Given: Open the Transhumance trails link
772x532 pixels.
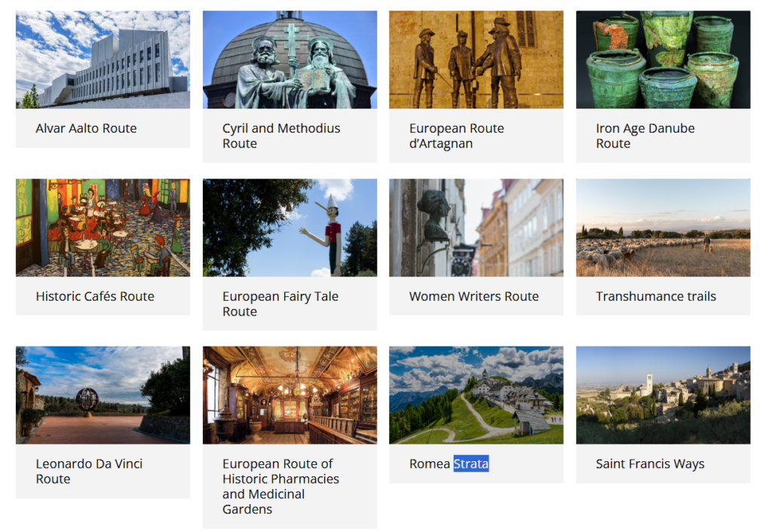Looking at the screenshot, I should click(655, 296).
